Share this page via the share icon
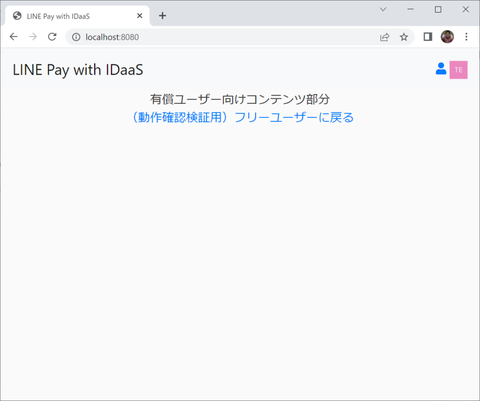Image resolution: width=480 pixels, height=401 pixels. pos(385,37)
